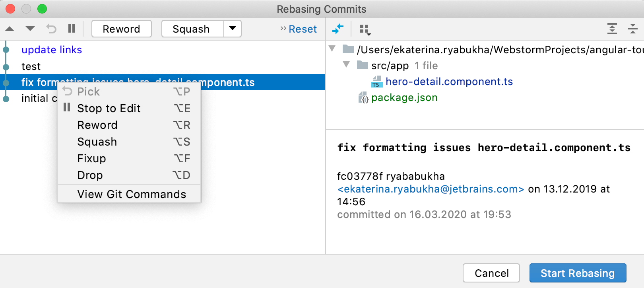The height and width of the screenshot is (288, 644).
Task: Select the 'update links' commit
Action: tap(52, 50)
